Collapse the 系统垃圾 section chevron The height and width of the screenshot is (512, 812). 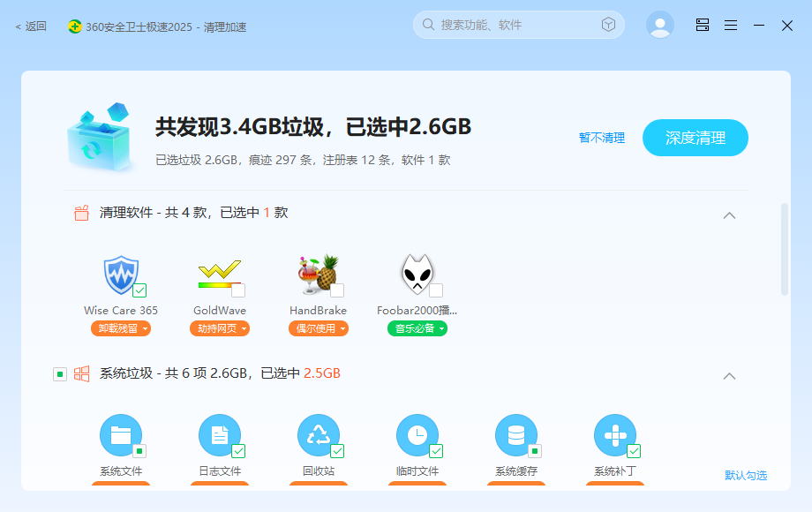[729, 376]
